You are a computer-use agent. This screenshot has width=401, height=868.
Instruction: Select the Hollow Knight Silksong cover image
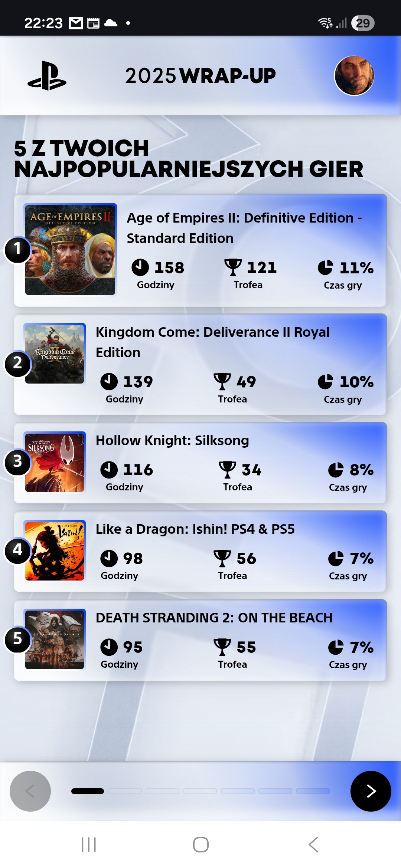click(55, 462)
